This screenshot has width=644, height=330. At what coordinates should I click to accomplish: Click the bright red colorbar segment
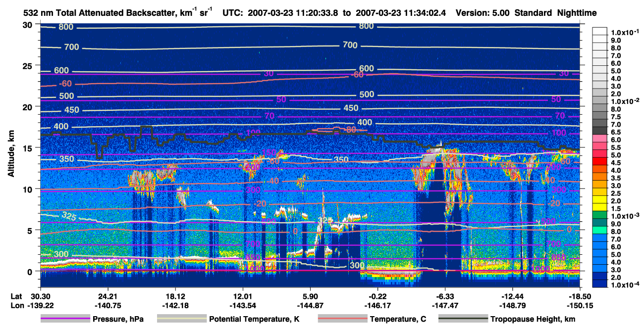click(x=599, y=161)
